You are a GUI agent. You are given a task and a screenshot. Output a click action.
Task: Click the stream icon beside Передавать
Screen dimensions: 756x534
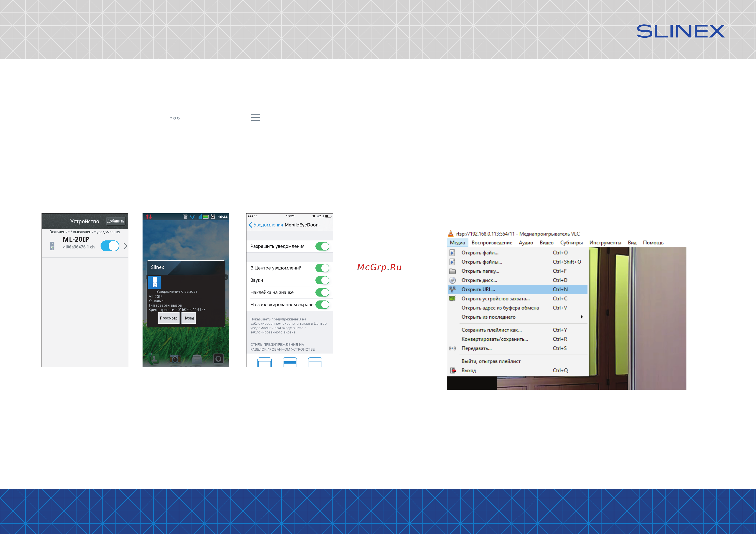(453, 348)
